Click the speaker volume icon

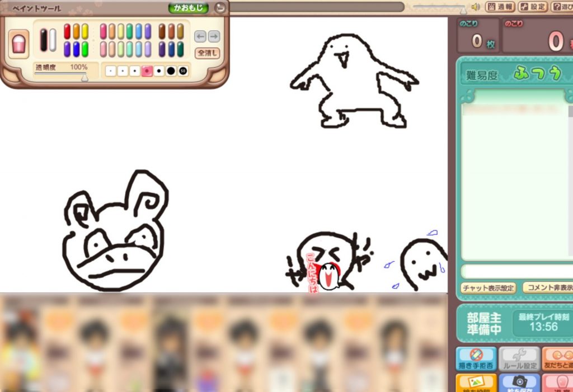(476, 7)
